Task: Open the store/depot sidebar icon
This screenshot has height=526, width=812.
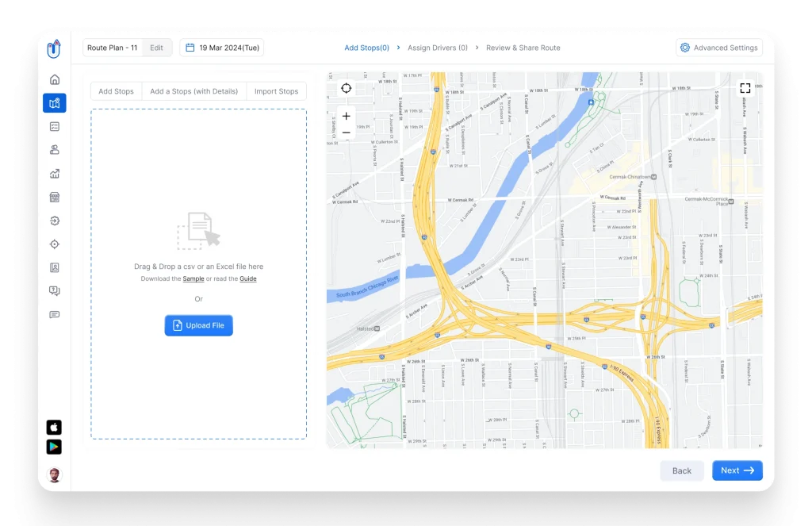Action: tap(55, 197)
